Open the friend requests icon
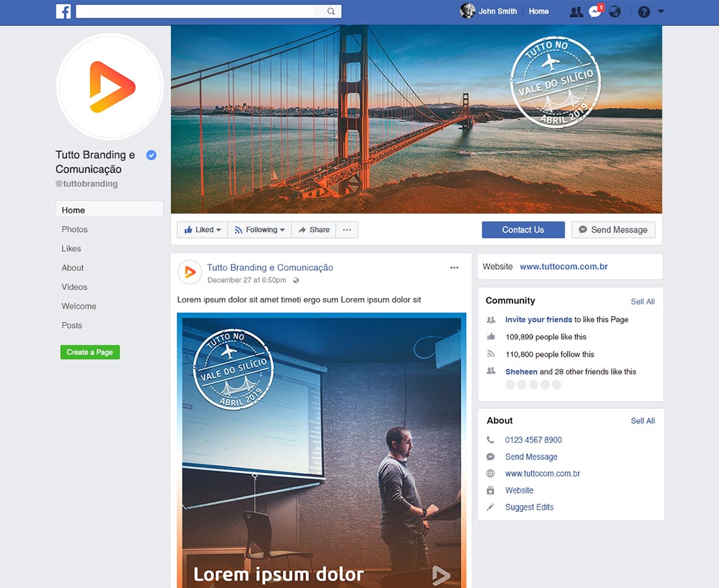Image resolution: width=719 pixels, height=588 pixels. click(576, 12)
